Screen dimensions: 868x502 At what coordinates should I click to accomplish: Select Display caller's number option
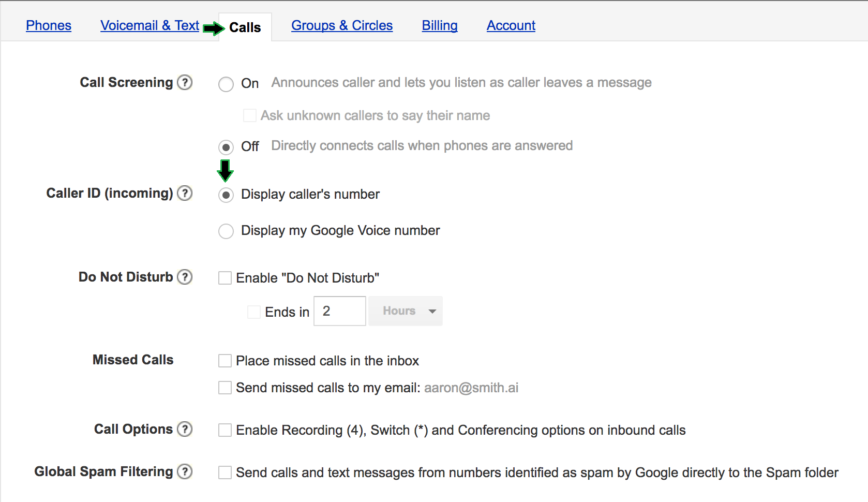point(226,195)
